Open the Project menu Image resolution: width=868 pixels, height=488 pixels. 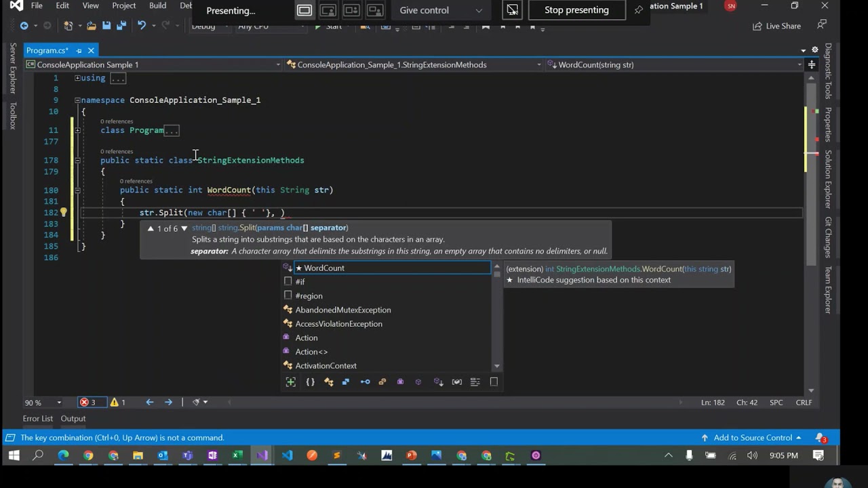(x=124, y=5)
